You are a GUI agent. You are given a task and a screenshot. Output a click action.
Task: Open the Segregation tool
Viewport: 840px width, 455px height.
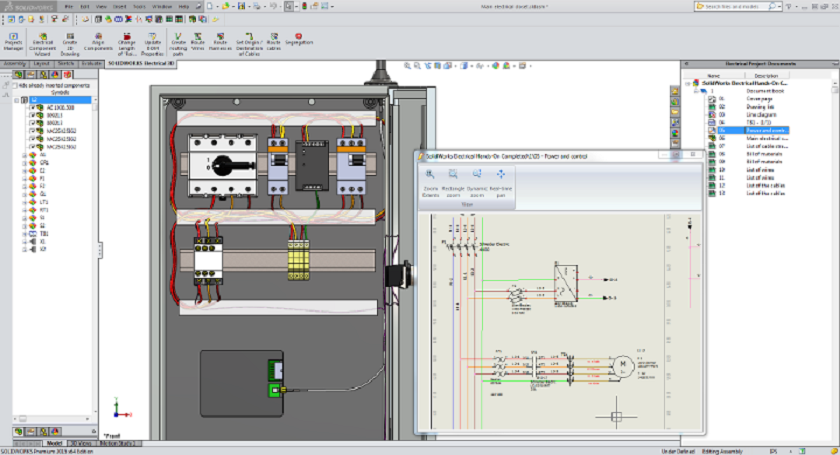point(299,40)
